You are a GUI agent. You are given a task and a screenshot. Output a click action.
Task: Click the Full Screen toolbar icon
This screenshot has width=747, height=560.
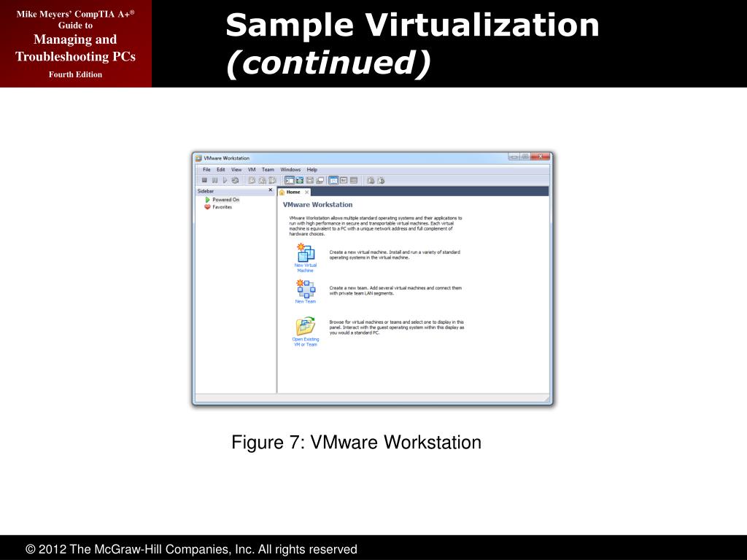tap(309, 181)
